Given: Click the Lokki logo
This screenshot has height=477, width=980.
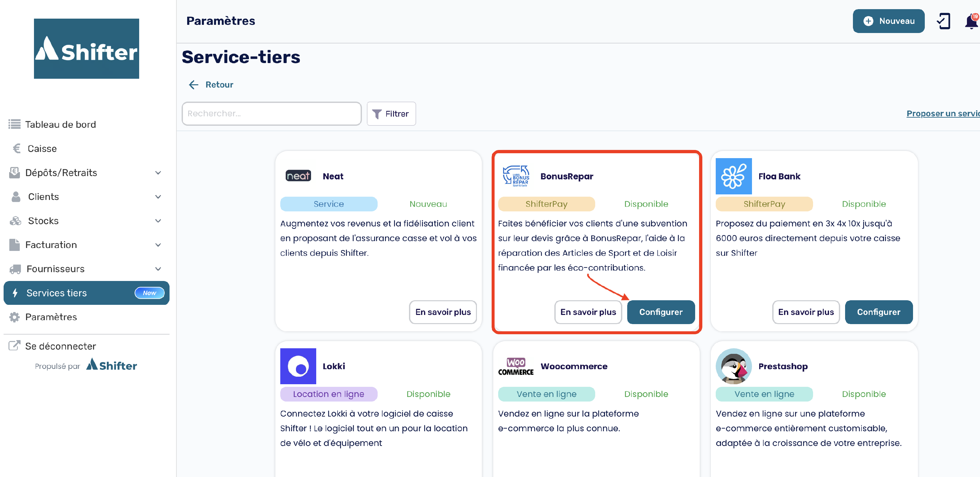Looking at the screenshot, I should (298, 366).
